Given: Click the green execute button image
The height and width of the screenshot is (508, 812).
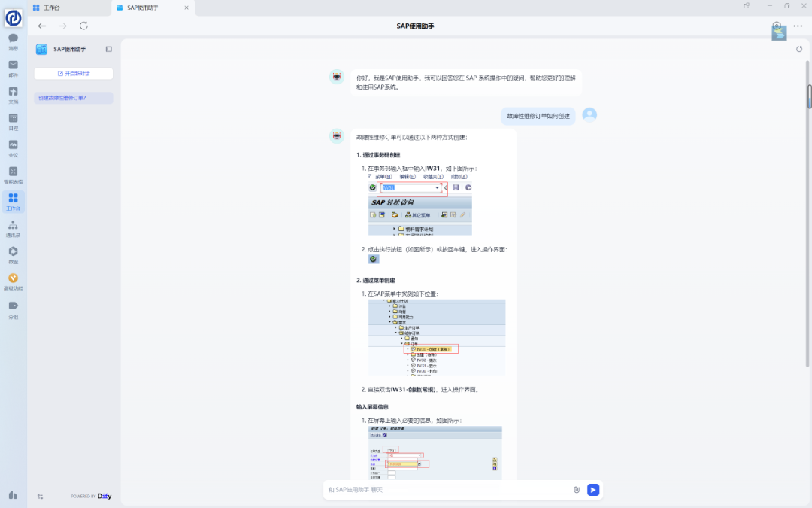Looking at the screenshot, I should [x=374, y=259].
